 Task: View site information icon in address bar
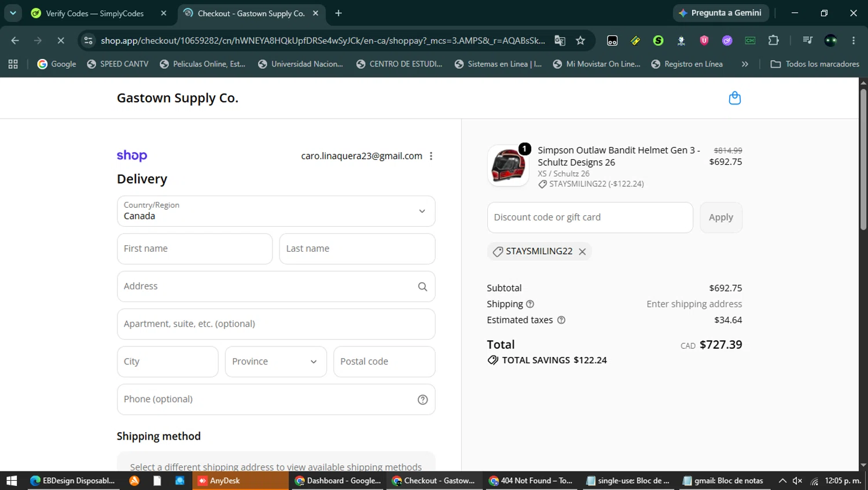point(88,40)
